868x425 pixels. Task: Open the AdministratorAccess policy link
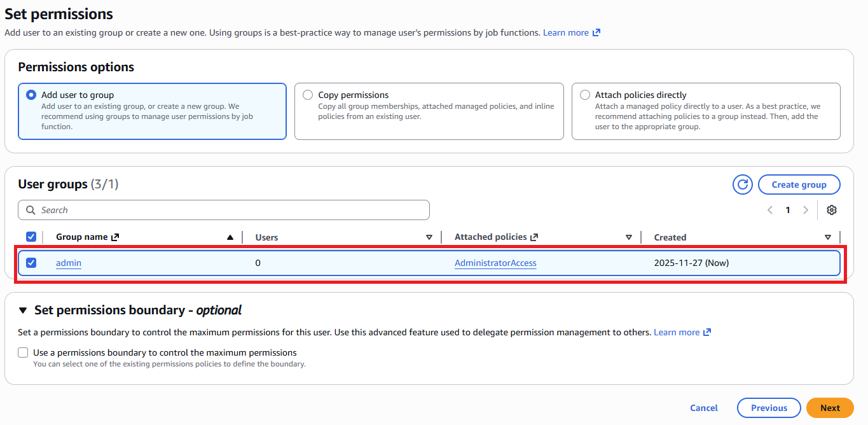(495, 263)
